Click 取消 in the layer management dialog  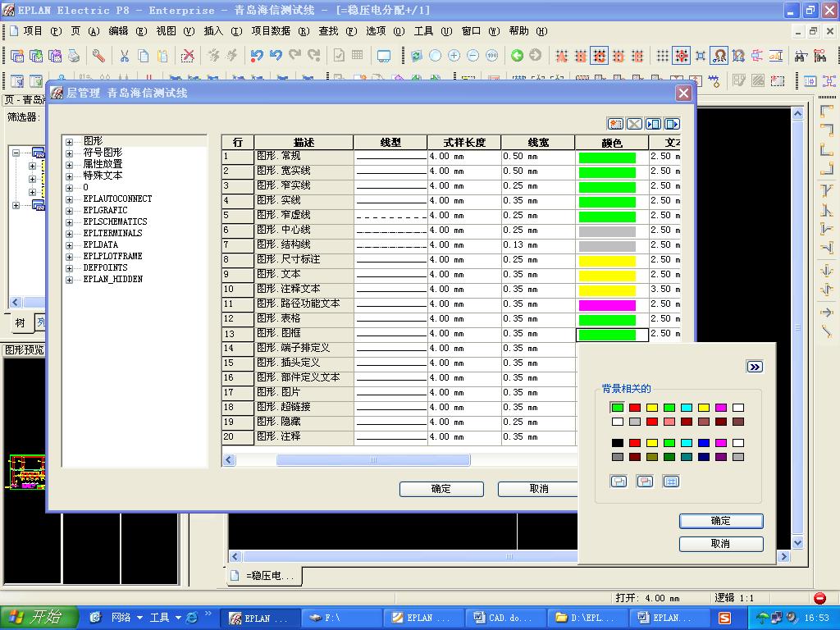538,489
